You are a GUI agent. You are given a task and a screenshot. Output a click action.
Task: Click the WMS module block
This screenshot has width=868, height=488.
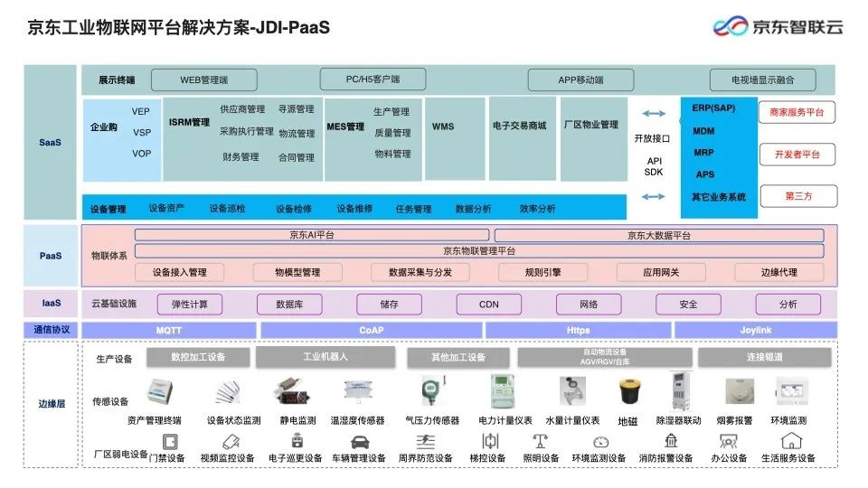(x=455, y=139)
